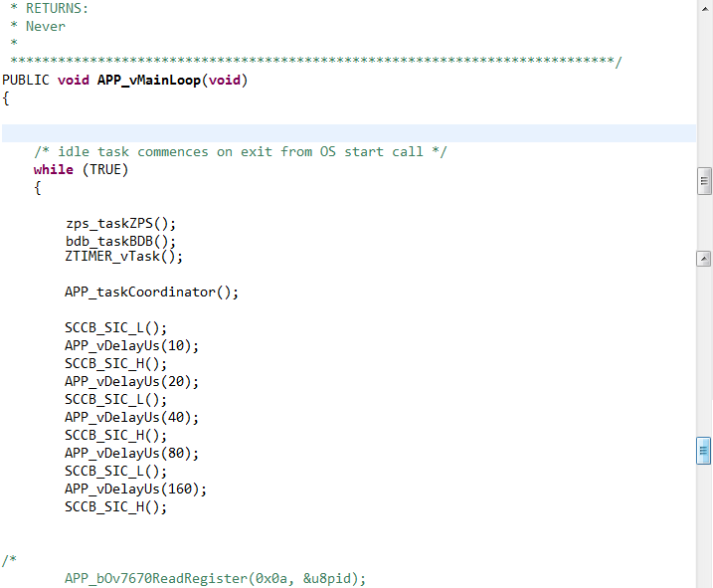
Task: Click the PUBLIC keyword in the function declaration
Action: pyautogui.click(x=26, y=81)
